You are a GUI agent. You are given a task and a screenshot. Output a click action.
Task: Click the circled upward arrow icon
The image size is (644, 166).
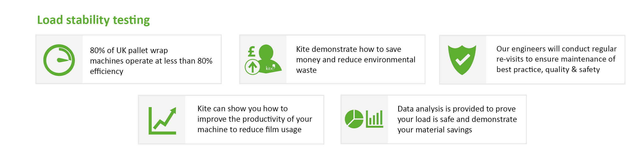pos(253,67)
